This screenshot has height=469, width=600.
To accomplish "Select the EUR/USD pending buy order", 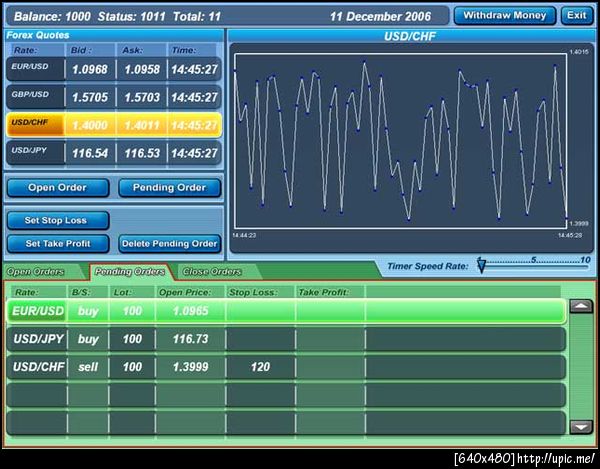I will coord(286,311).
